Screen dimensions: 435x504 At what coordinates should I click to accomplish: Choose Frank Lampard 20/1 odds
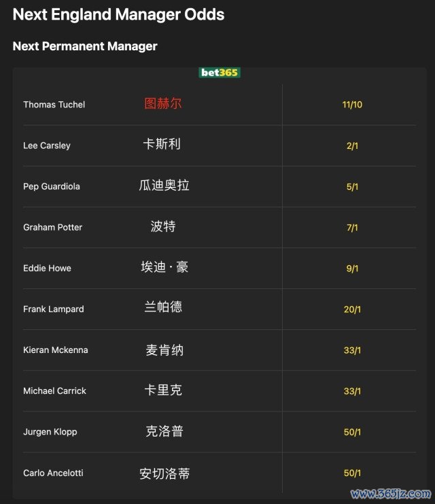pyautogui.click(x=352, y=309)
